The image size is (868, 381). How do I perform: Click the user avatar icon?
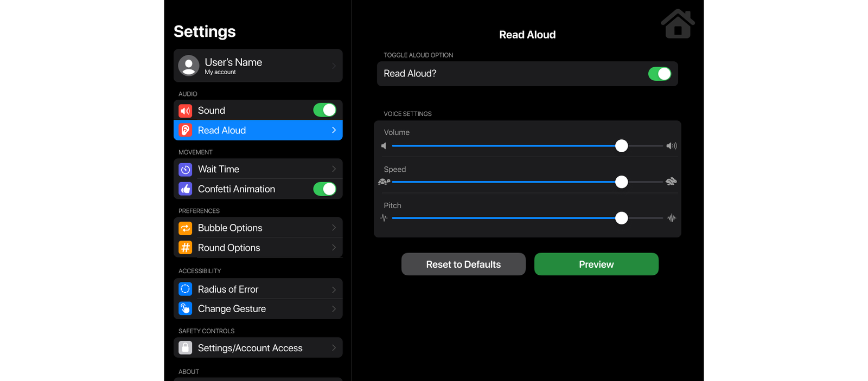pyautogui.click(x=189, y=66)
